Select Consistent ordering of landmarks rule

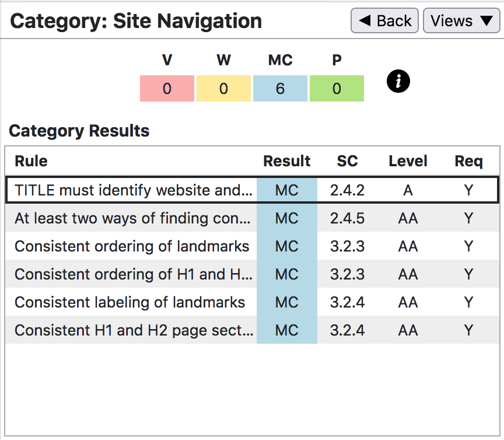pyautogui.click(x=132, y=246)
